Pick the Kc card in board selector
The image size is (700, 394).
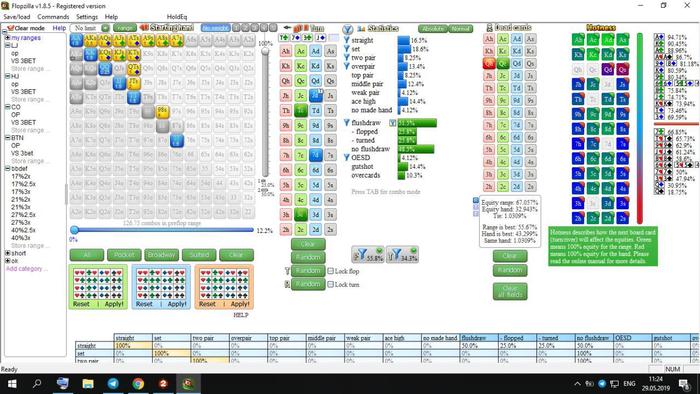300,66
